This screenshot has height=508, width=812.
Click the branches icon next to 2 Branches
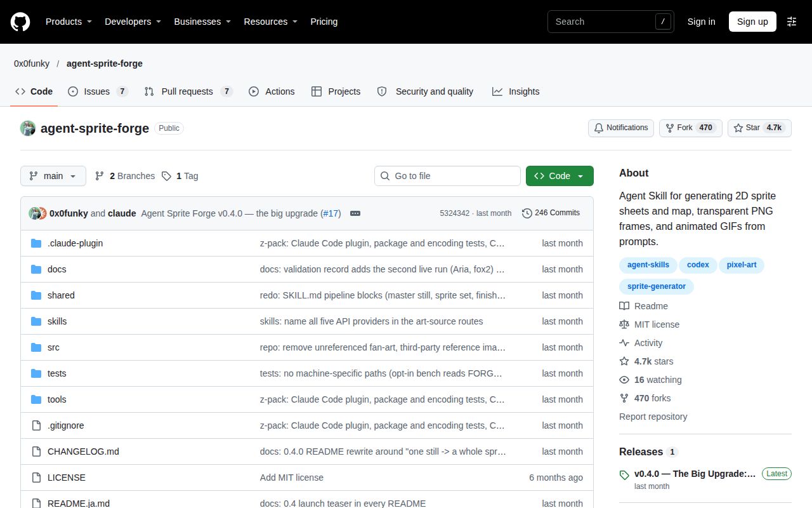pyautogui.click(x=100, y=176)
